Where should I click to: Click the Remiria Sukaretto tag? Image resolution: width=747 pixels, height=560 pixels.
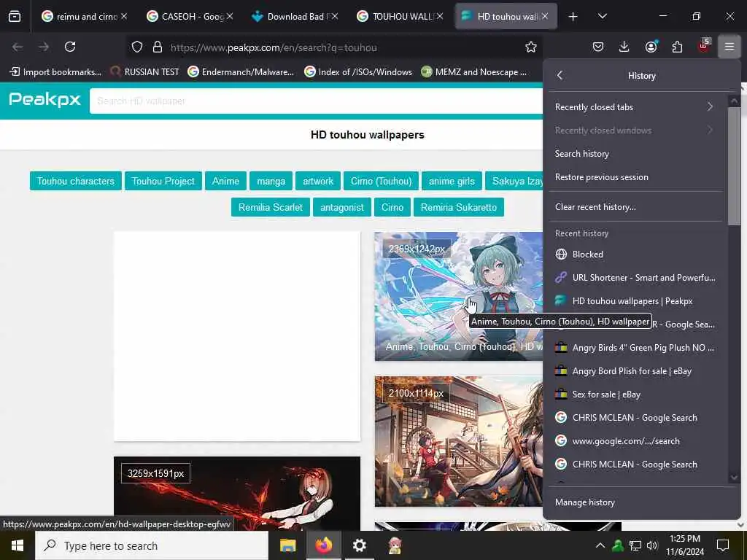coord(458,207)
